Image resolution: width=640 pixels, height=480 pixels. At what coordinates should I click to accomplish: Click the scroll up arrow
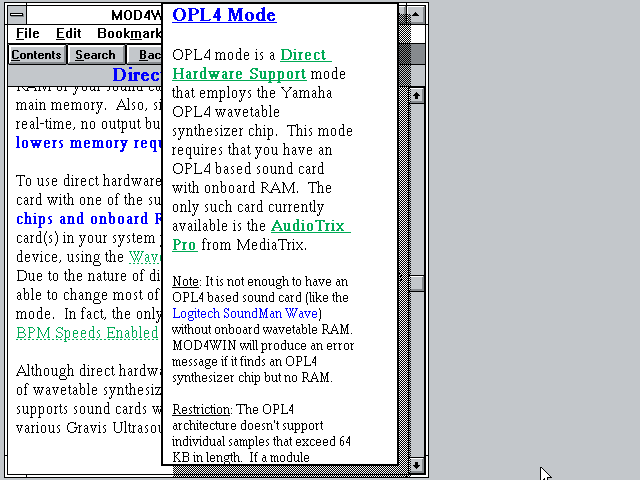tap(418, 96)
